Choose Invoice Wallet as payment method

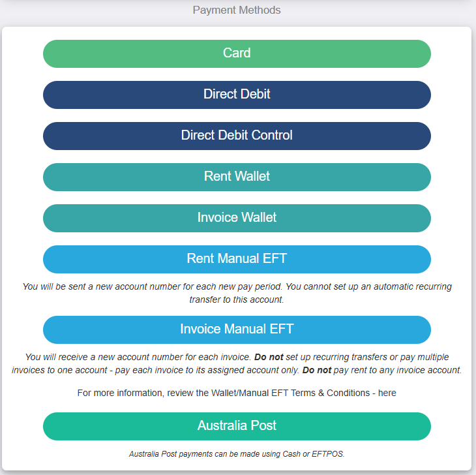(x=237, y=218)
